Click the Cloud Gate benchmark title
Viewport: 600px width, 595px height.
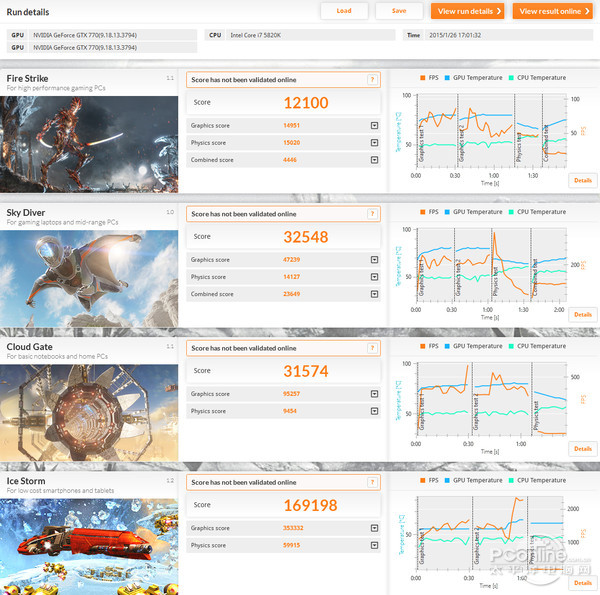point(29,347)
